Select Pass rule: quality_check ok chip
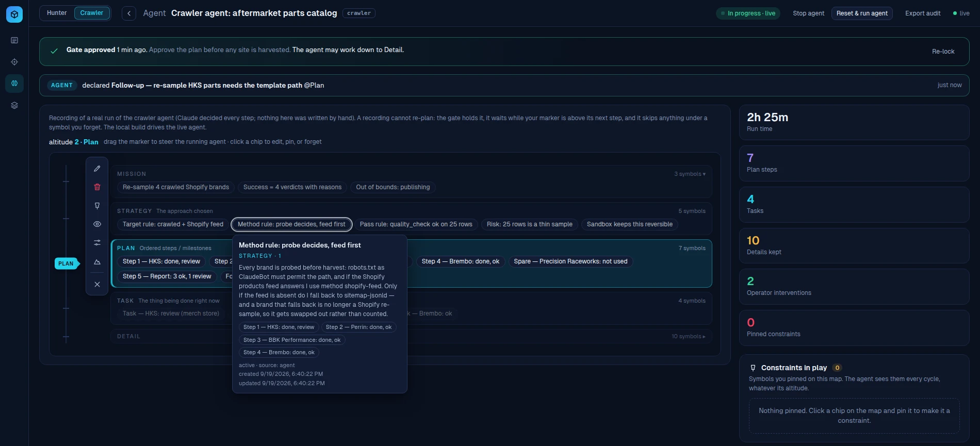The width and height of the screenshot is (980, 446). [416, 224]
